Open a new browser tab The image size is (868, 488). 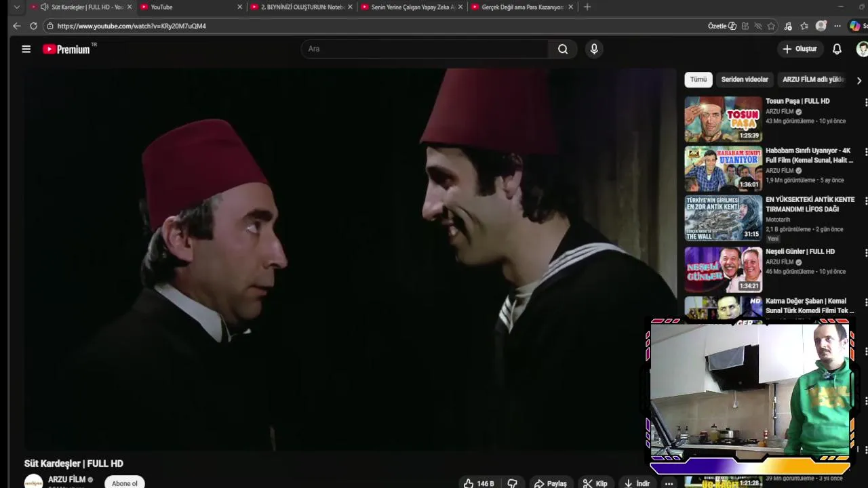(587, 7)
